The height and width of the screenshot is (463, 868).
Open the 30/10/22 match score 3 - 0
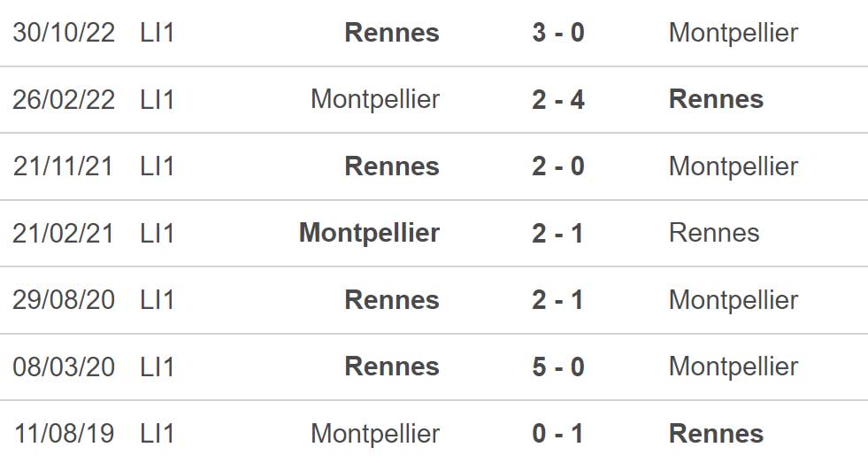point(558,33)
